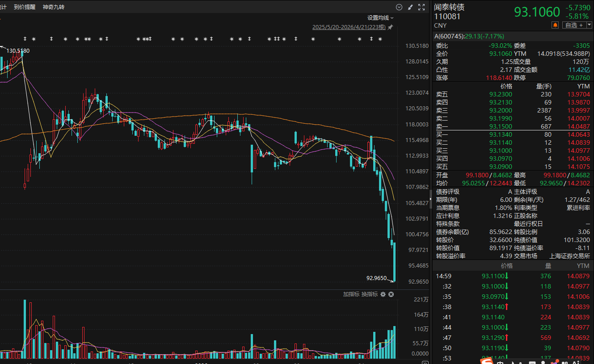Click the bond code 110081

click(x=447, y=17)
